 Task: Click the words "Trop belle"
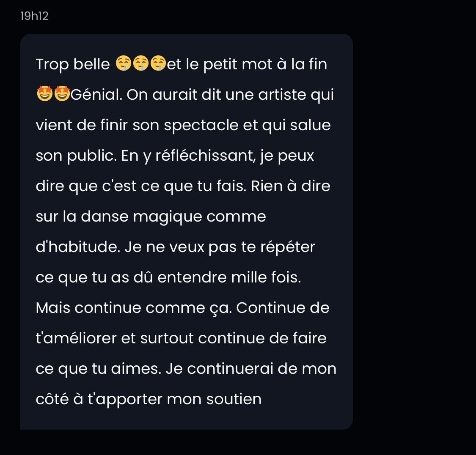click(x=73, y=64)
